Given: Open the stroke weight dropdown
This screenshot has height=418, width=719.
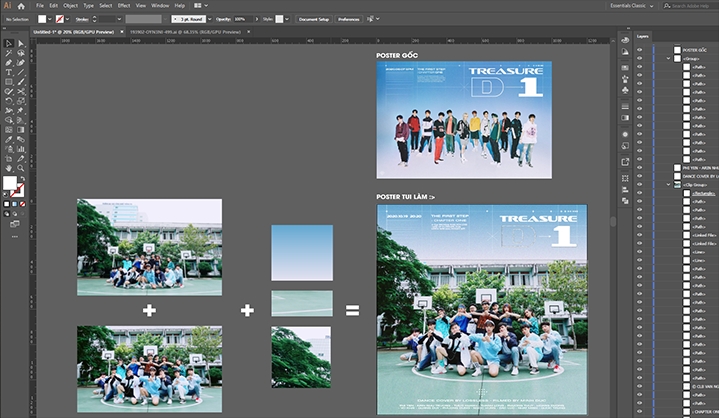Looking at the screenshot, I should pos(119,19).
